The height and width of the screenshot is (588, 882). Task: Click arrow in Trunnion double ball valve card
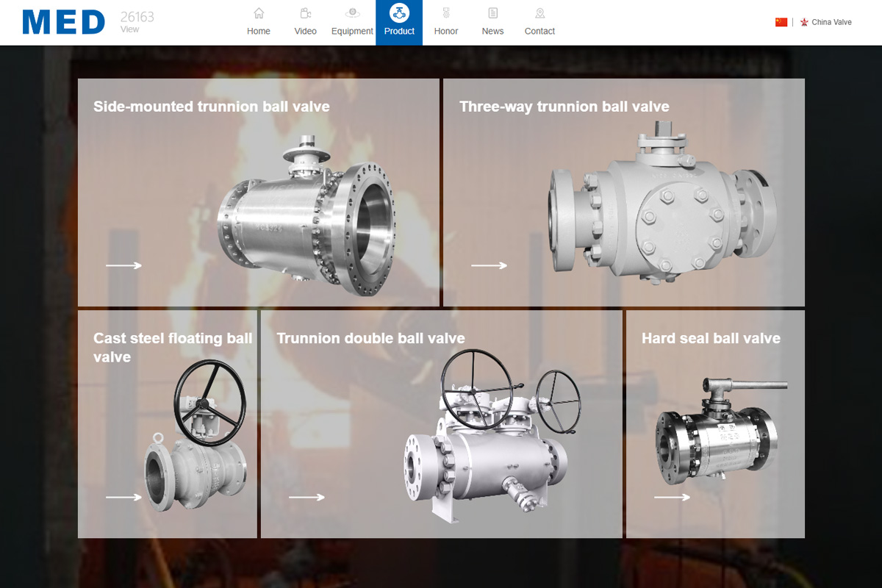[x=306, y=497]
